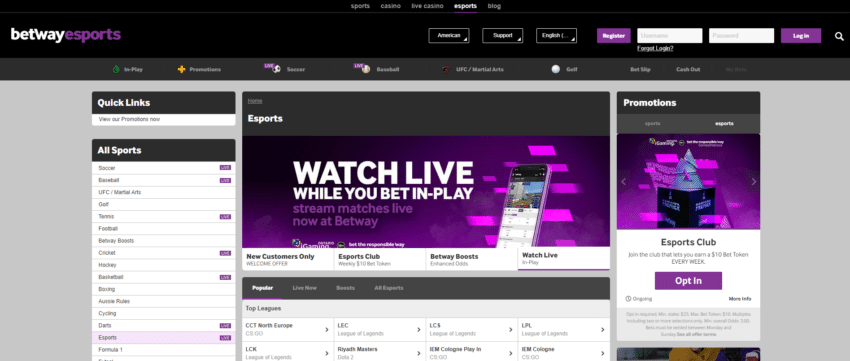Open Aussie Rules in All Sports
Viewport: 850px width, 361px height.
click(164, 301)
